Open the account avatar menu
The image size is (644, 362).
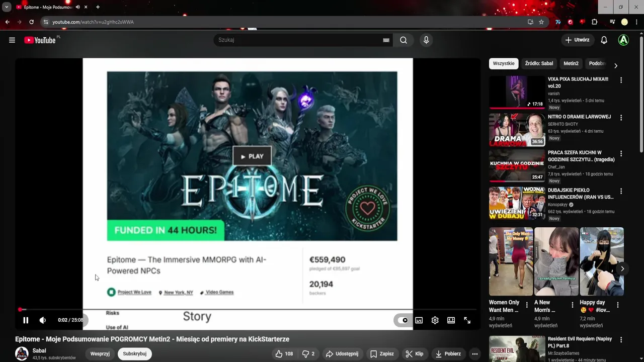tap(623, 40)
